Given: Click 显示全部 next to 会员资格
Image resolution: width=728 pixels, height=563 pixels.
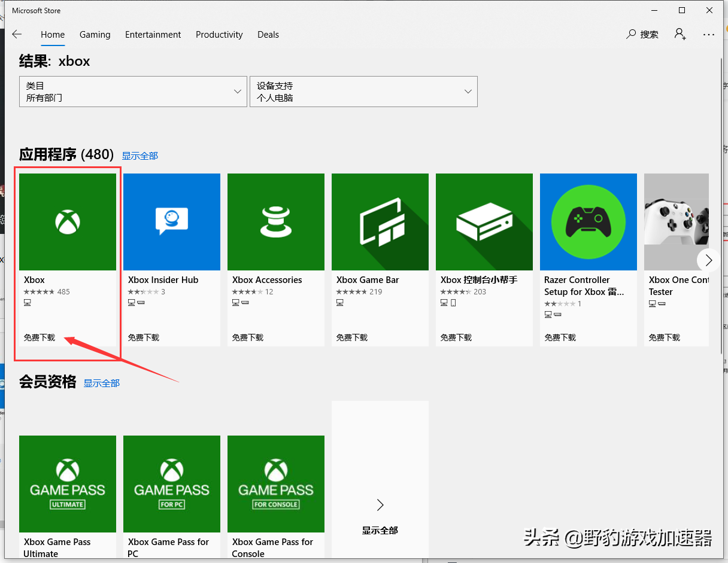Looking at the screenshot, I should 102,384.
